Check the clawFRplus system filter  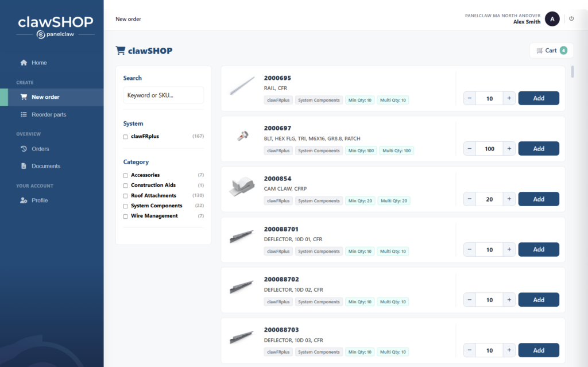pos(125,137)
